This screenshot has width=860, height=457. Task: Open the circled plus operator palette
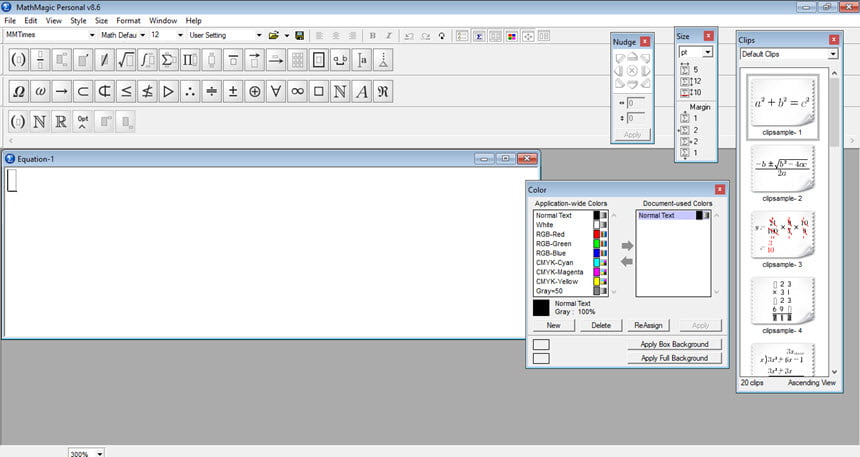click(254, 92)
